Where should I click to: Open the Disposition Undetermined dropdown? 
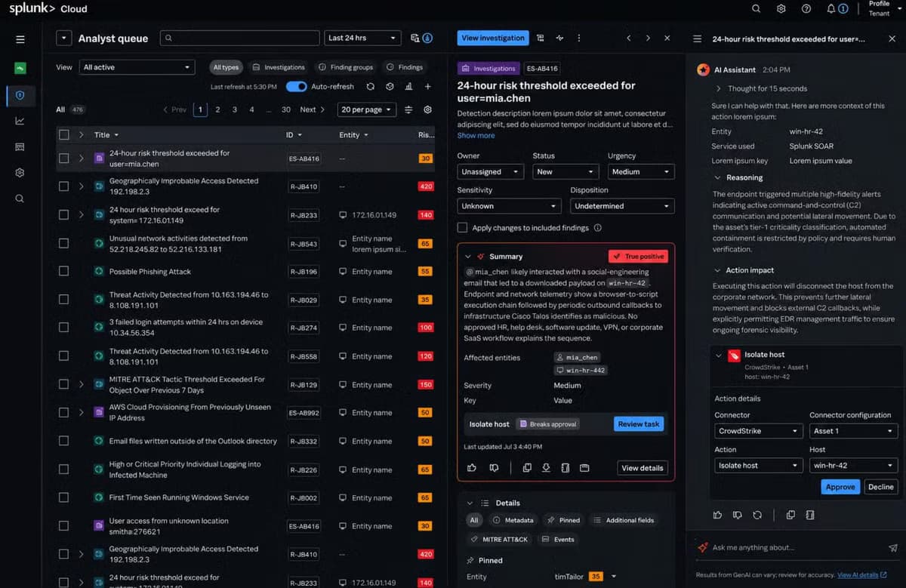pos(622,205)
